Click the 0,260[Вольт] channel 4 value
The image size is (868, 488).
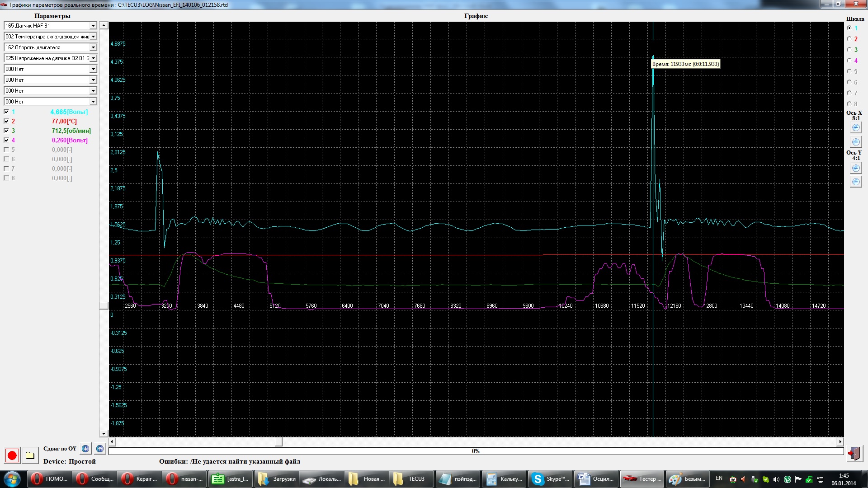point(70,140)
